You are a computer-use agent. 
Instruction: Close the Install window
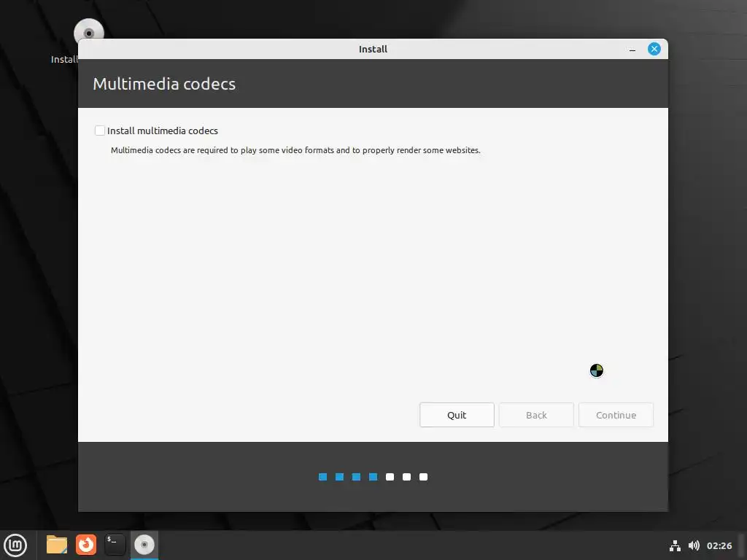(654, 49)
